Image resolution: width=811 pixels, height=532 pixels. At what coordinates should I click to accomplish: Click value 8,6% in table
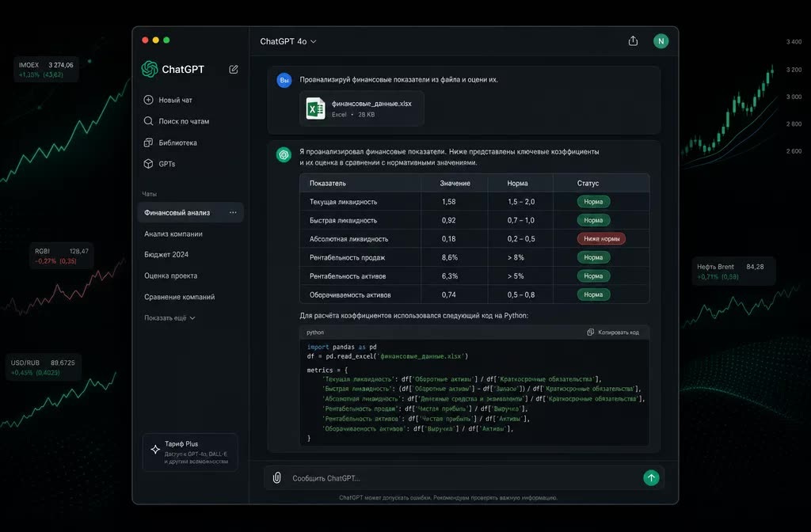point(450,257)
